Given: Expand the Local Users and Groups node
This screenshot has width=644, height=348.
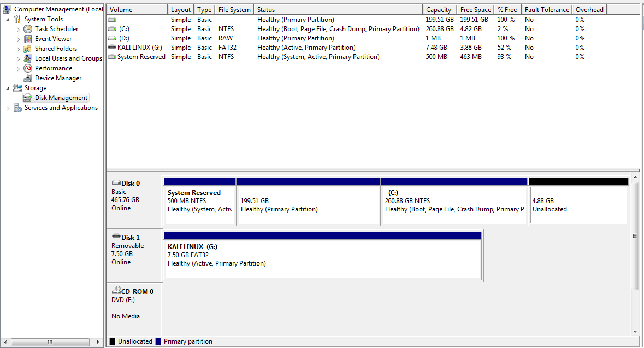Looking at the screenshot, I should (18, 59).
